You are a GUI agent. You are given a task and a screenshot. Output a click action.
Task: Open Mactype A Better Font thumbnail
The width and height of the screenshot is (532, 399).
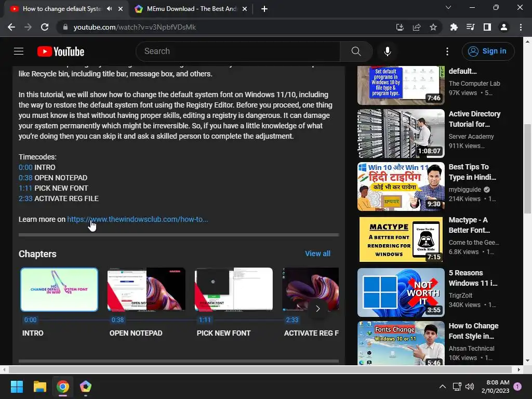(401, 240)
